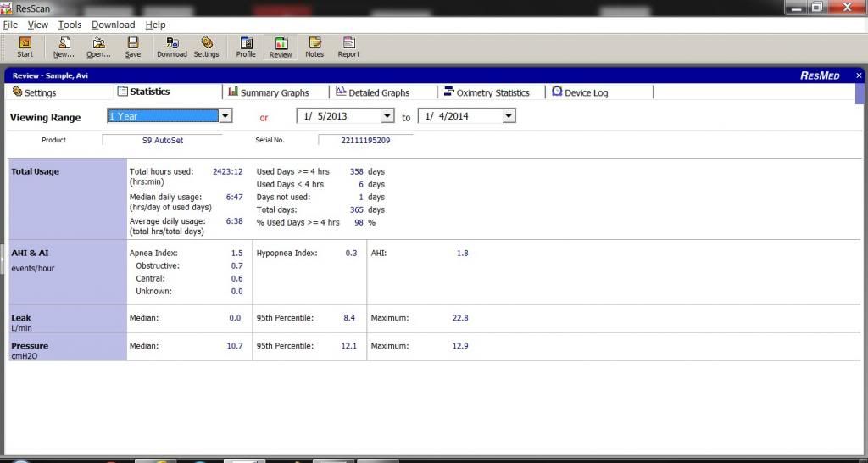Open the end date 1/4/2014 dropdown

(509, 116)
